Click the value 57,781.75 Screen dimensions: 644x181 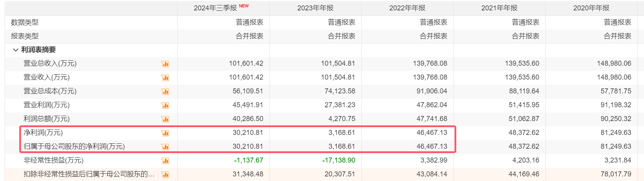pos(616,91)
